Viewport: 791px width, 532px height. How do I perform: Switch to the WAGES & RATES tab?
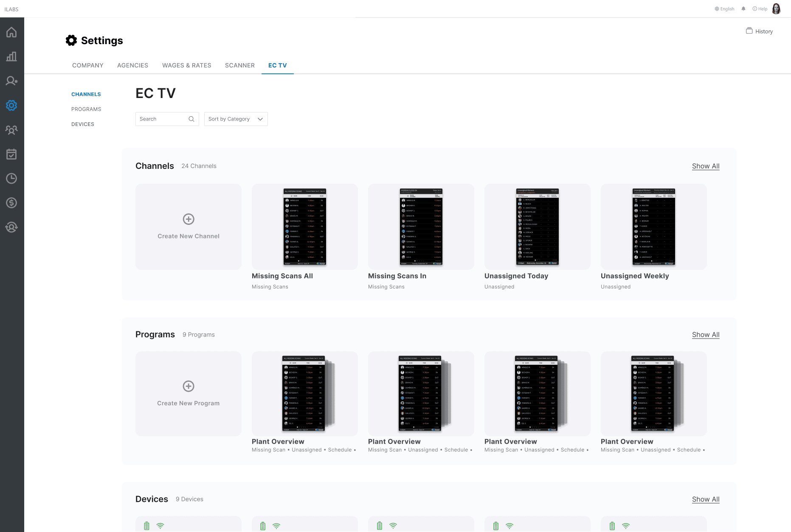pos(187,65)
